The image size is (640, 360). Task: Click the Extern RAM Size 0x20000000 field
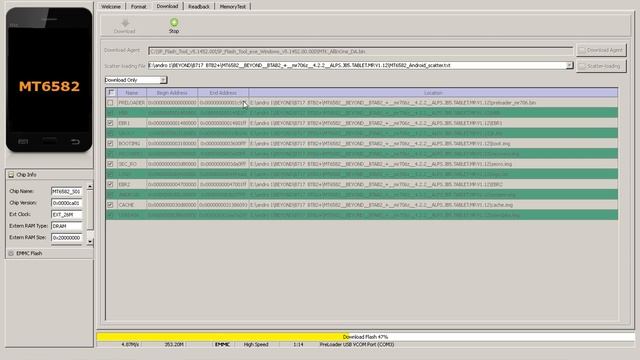click(x=67, y=237)
